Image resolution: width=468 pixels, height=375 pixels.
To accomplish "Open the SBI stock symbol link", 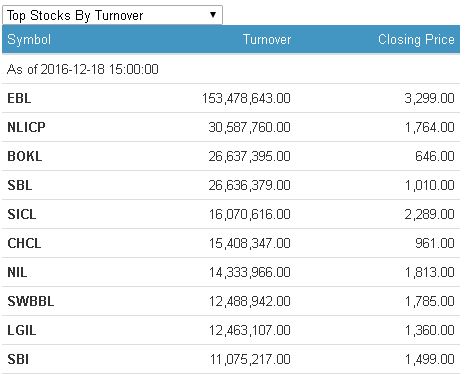I will click(18, 359).
